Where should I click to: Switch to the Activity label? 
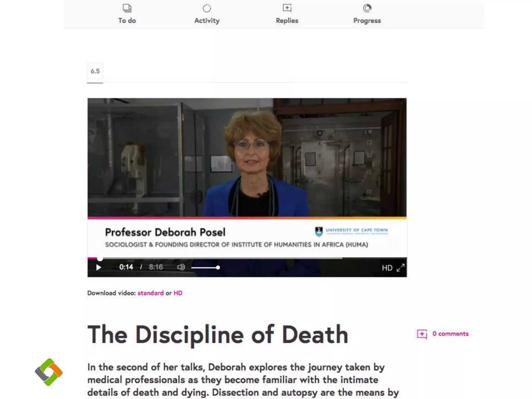point(207,21)
